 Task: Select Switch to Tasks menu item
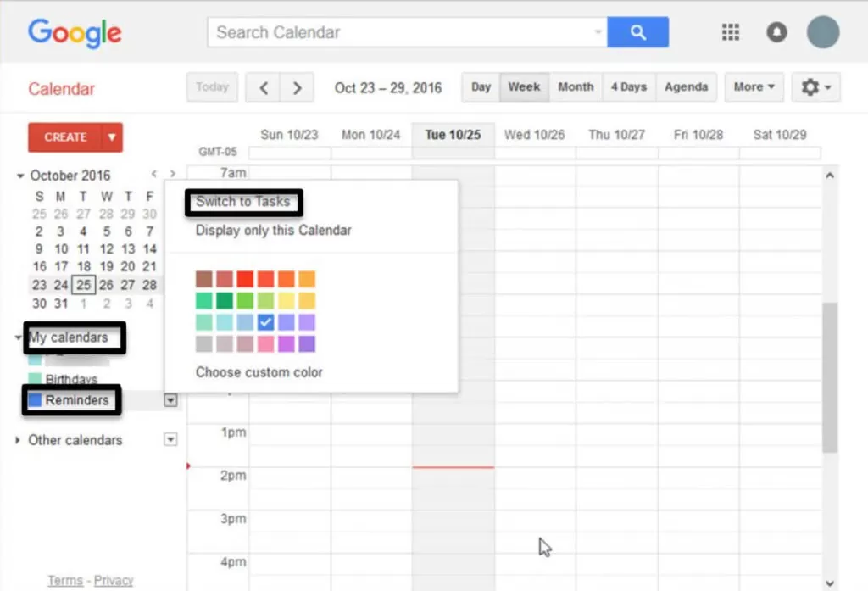[x=243, y=202]
